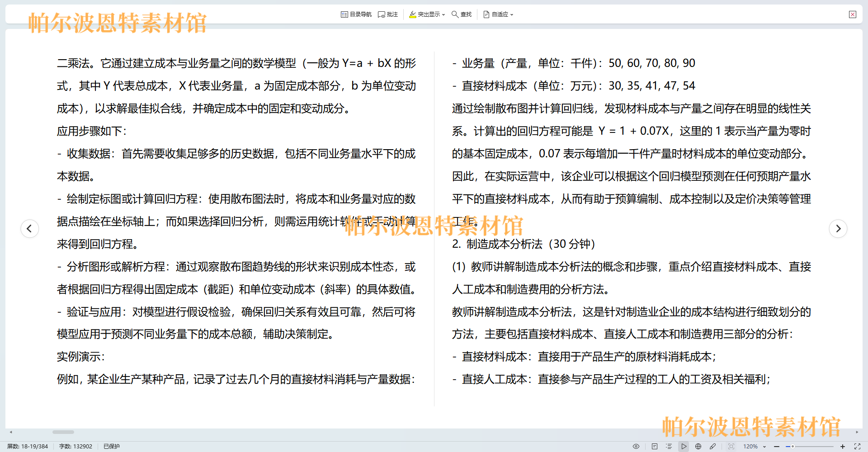Open the 查找 search tool
The image size is (868, 452).
pos(462,14)
